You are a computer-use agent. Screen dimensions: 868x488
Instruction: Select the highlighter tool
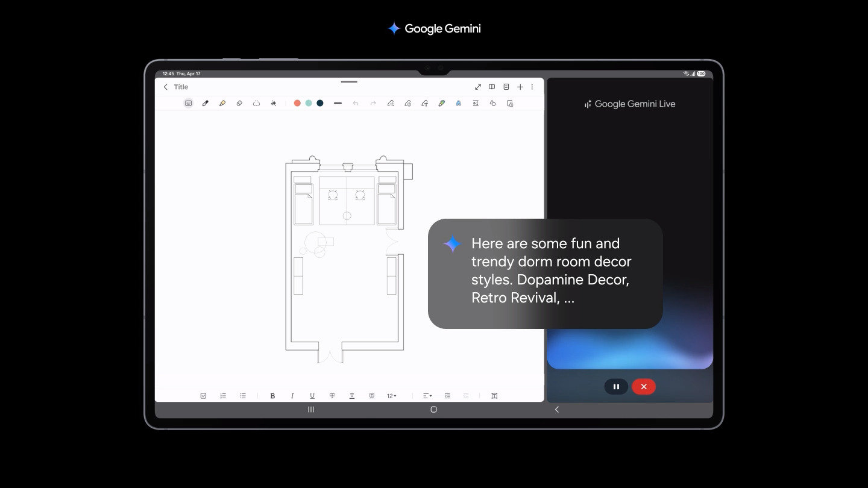222,104
